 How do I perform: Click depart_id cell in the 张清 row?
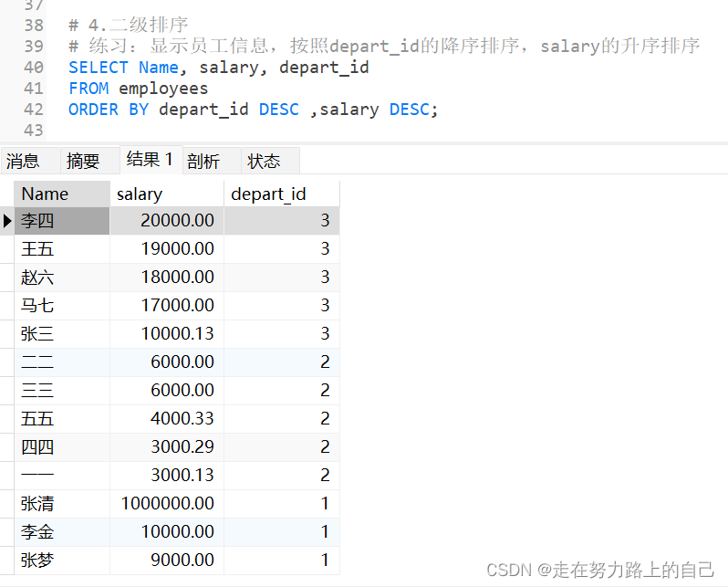[x=281, y=504]
